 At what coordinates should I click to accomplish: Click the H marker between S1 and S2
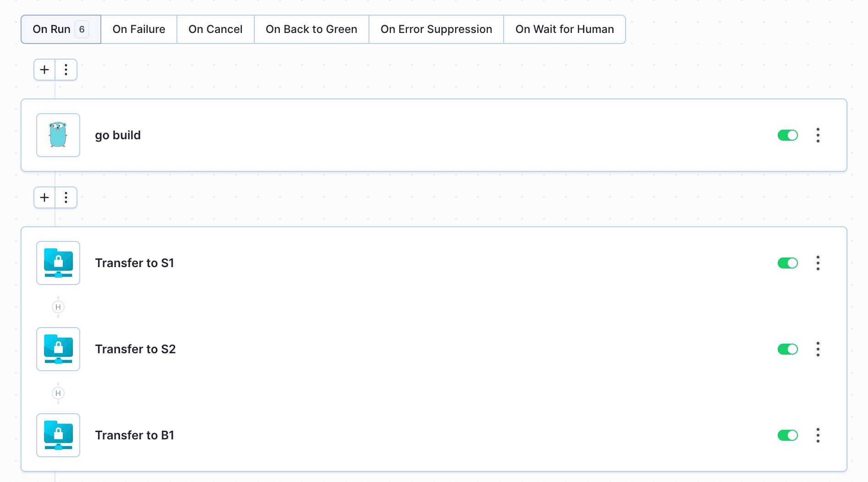[x=58, y=307]
